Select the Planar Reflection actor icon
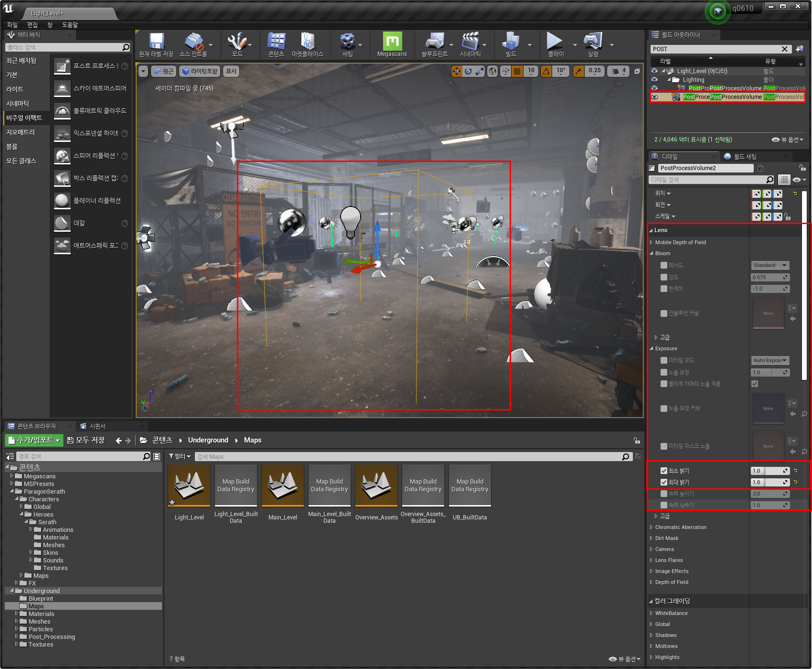The width and height of the screenshot is (812, 669). 62,201
